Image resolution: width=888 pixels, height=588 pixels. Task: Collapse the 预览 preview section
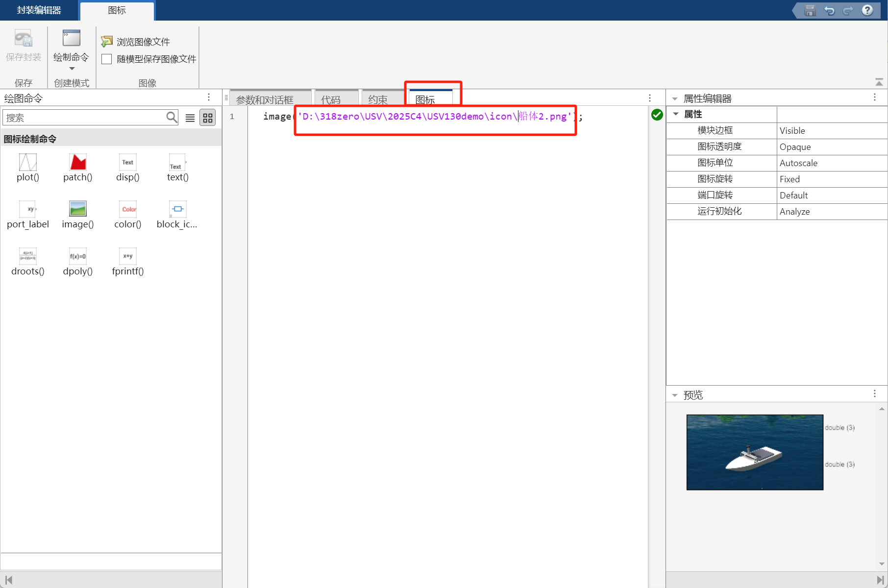pos(675,395)
